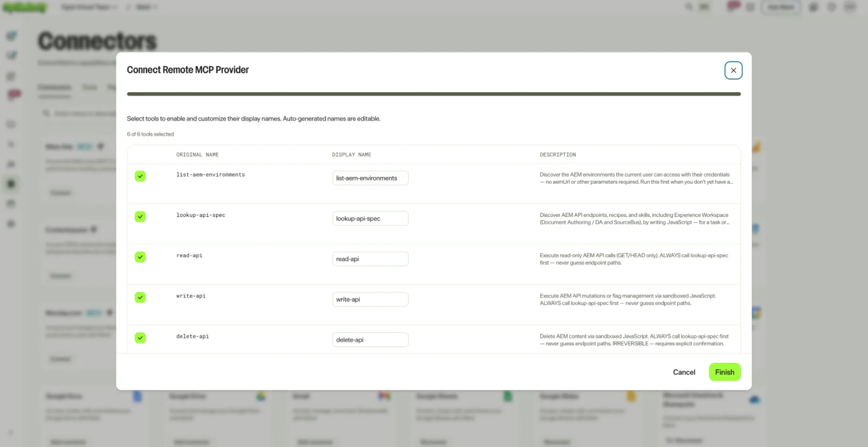Close the Connect Remote MCP Provider dialog
868x447 pixels.
(x=733, y=70)
